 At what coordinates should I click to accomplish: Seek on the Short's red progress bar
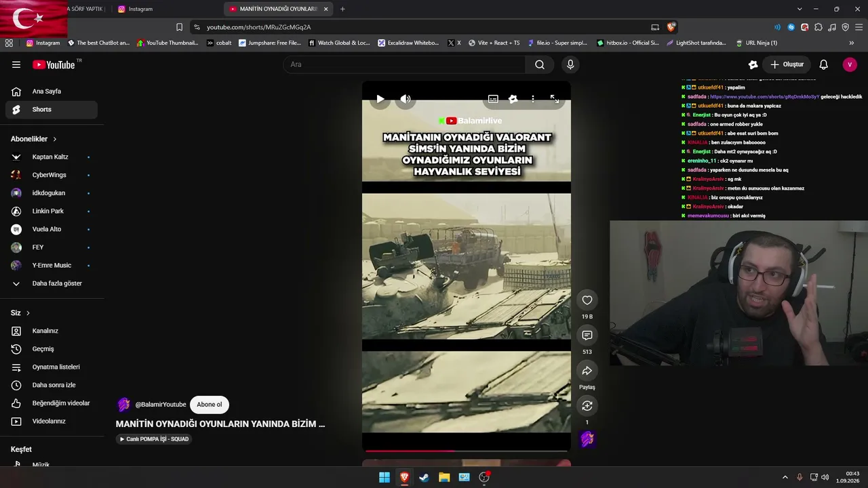[x=467, y=451]
